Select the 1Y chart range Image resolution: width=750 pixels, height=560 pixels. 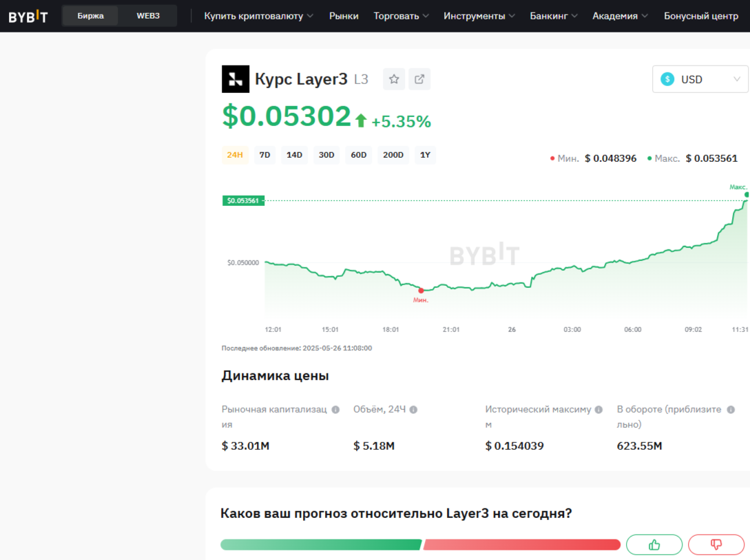click(x=425, y=155)
